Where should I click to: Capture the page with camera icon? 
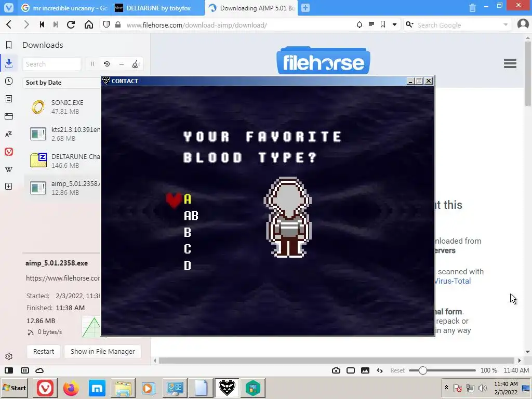pyautogui.click(x=336, y=370)
